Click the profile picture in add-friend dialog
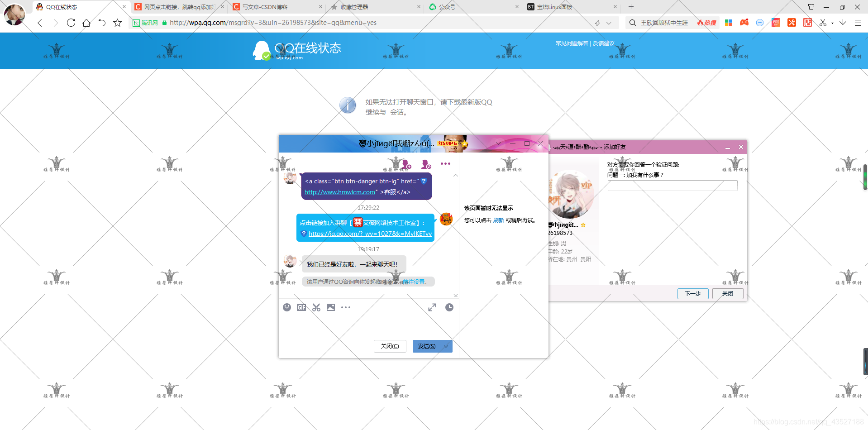Viewport: 868px width, 430px height. (571, 195)
